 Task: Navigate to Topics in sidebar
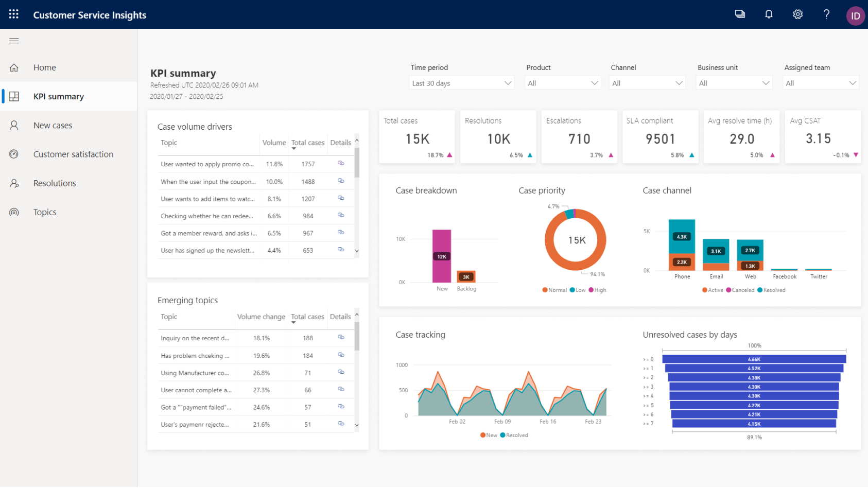click(x=45, y=212)
